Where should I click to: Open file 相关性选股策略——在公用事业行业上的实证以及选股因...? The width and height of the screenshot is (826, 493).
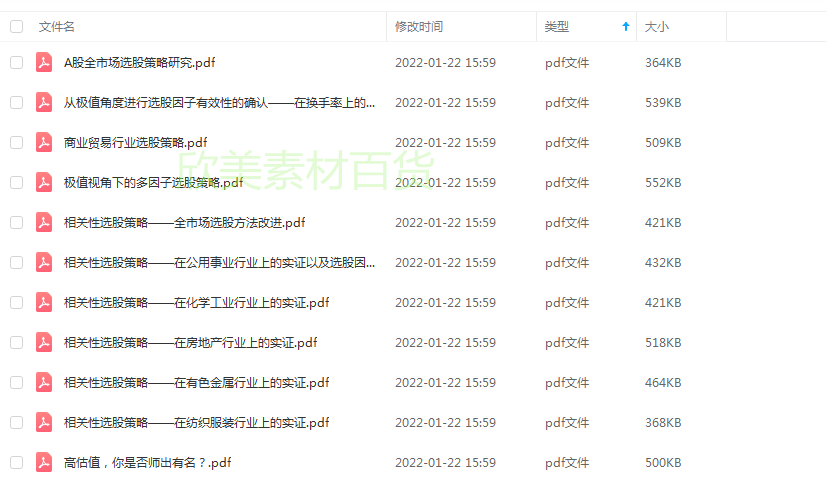pyautogui.click(x=219, y=263)
